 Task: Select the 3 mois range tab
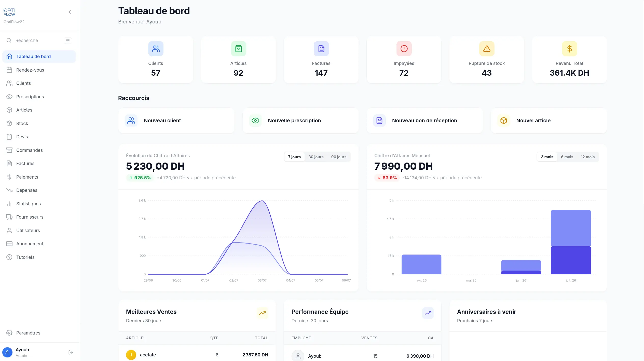click(547, 157)
